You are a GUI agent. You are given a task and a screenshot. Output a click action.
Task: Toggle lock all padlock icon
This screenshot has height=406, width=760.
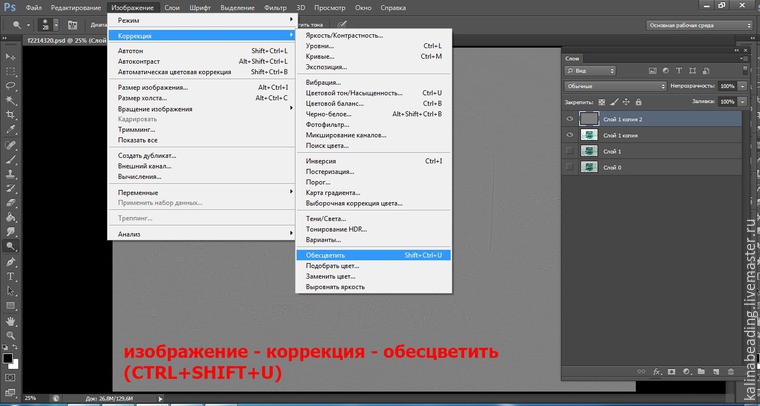pos(639,102)
